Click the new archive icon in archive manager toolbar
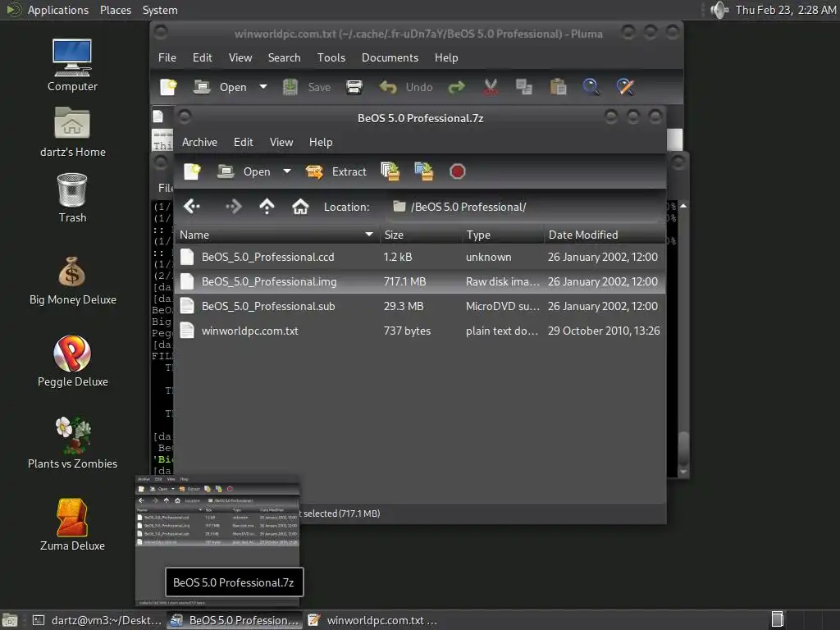Viewport: 840px width, 630px height. coord(192,171)
